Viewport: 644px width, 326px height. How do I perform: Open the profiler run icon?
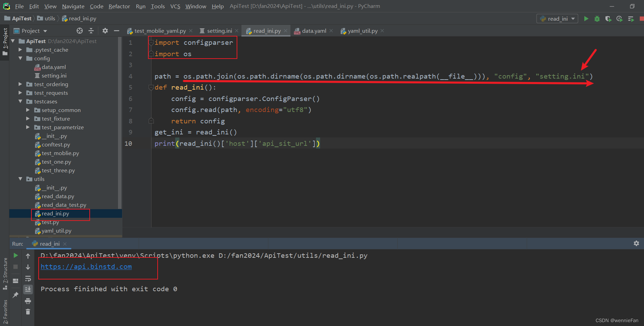[620, 19]
